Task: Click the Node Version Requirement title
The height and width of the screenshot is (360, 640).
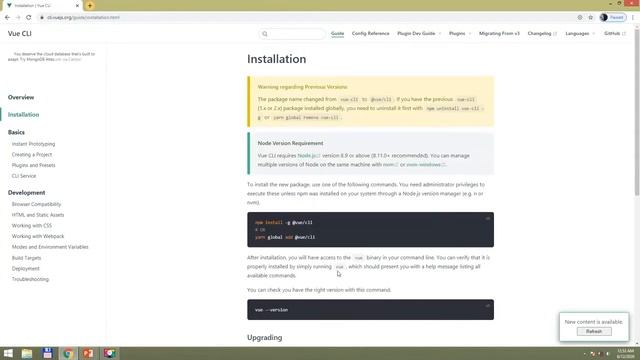Action: pos(290,143)
